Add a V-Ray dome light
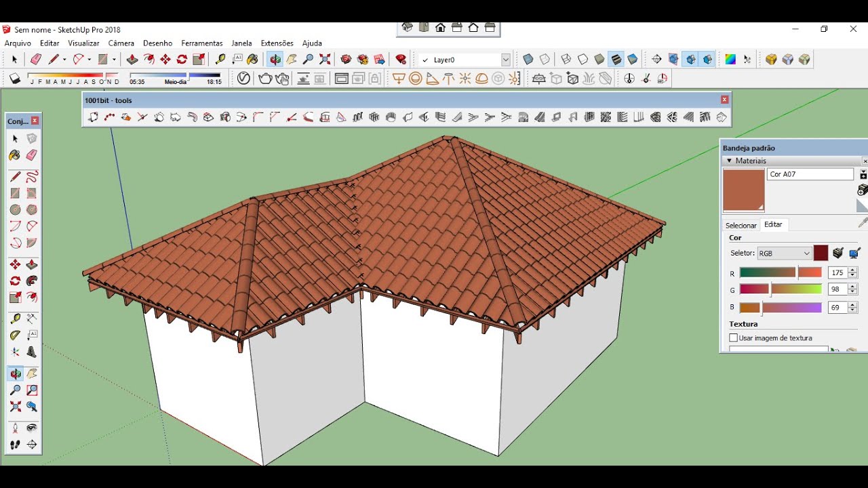This screenshot has height=488, width=868. (x=481, y=79)
